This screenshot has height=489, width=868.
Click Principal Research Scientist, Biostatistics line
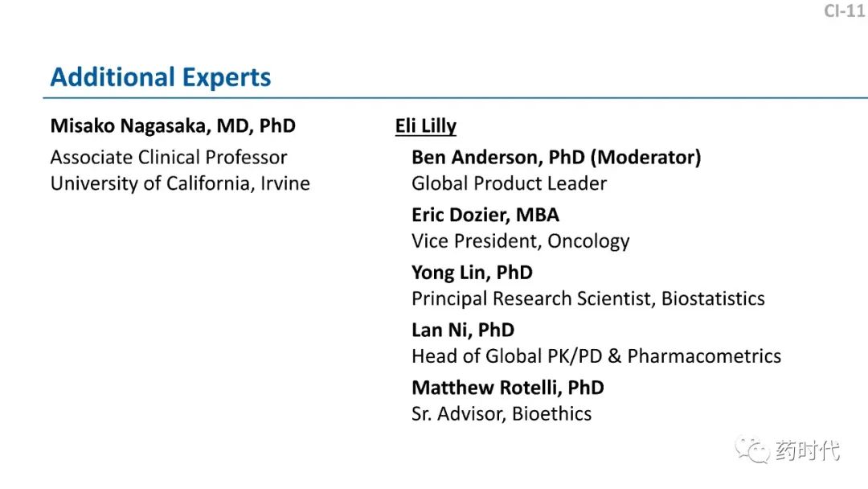[588, 299]
